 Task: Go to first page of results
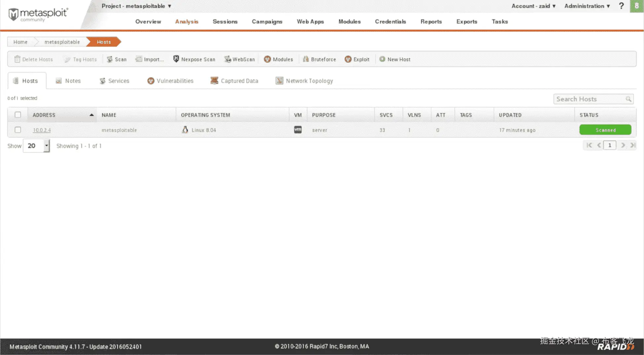point(589,145)
